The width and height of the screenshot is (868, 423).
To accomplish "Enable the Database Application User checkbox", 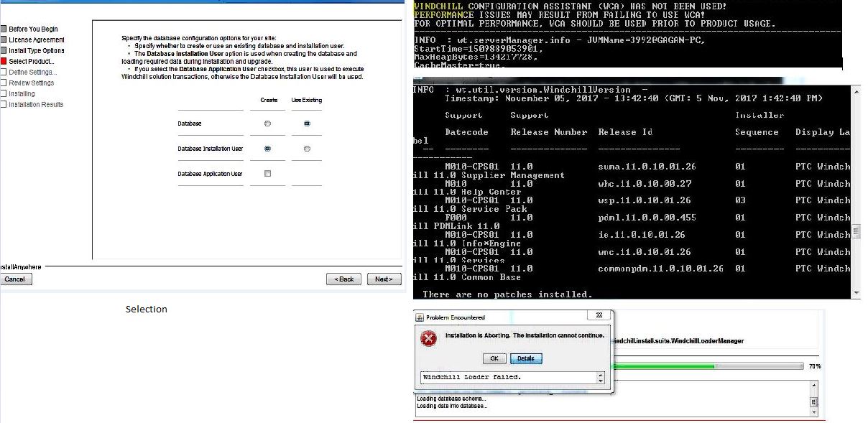I will [267, 173].
